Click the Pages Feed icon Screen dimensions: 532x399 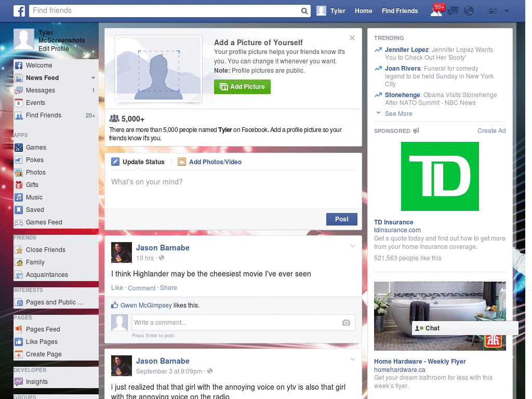click(19, 329)
